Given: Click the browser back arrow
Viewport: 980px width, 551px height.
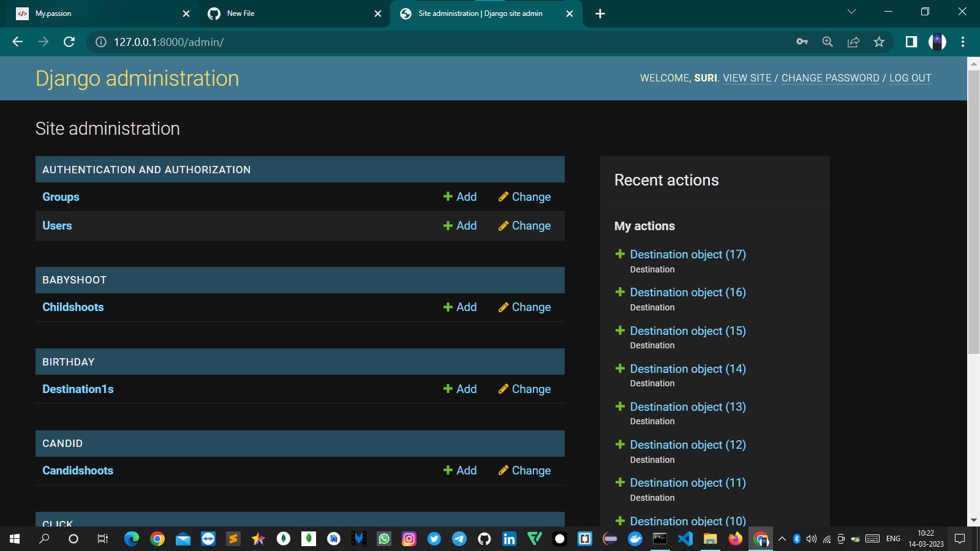Looking at the screenshot, I should click(17, 42).
